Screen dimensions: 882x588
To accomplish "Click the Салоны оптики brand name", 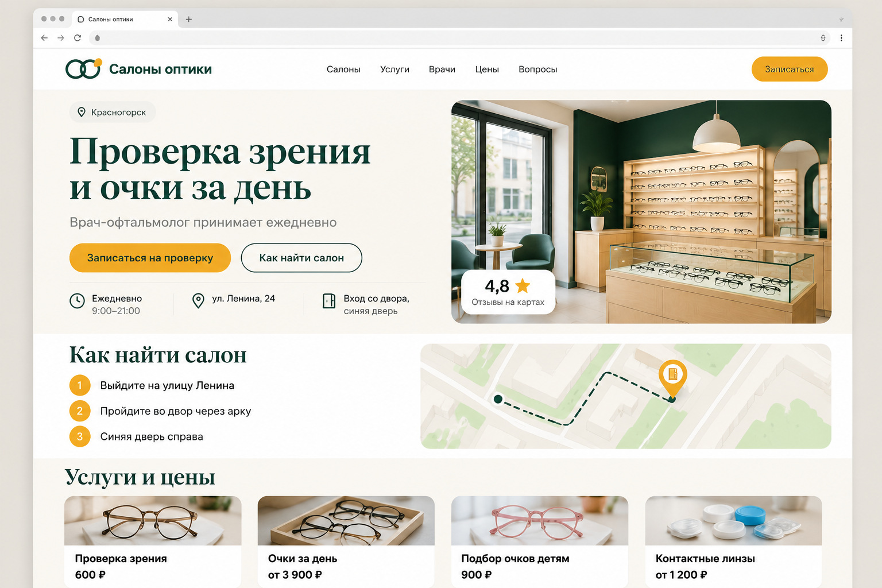I will click(160, 69).
